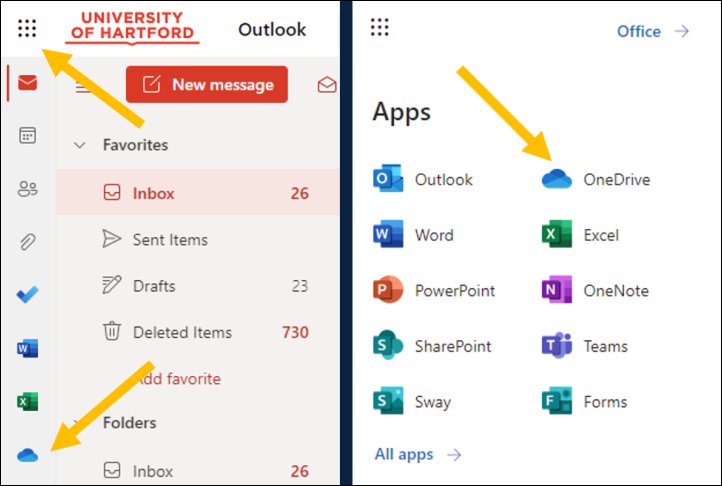The image size is (722, 486).
Task: Open the Deleted Items folder
Action: click(198, 332)
